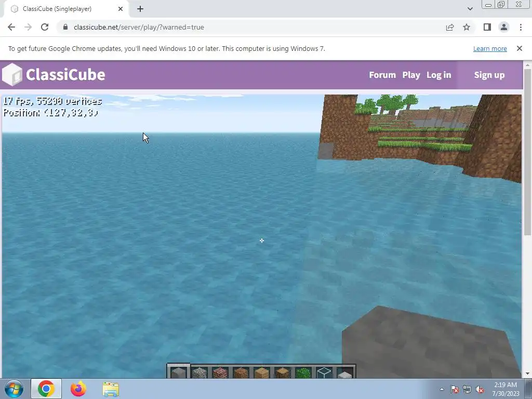This screenshot has width=532, height=399.
Task: View site lock security info
Action: (65, 27)
